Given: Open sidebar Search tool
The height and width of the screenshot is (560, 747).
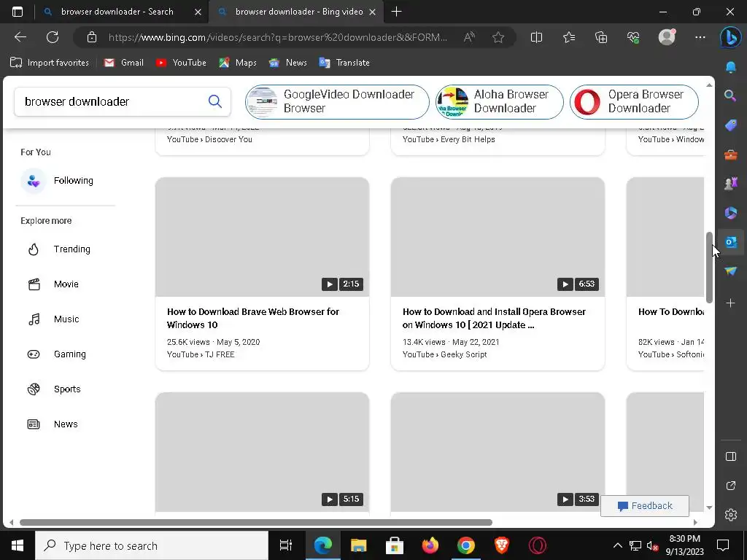Looking at the screenshot, I should (x=731, y=96).
